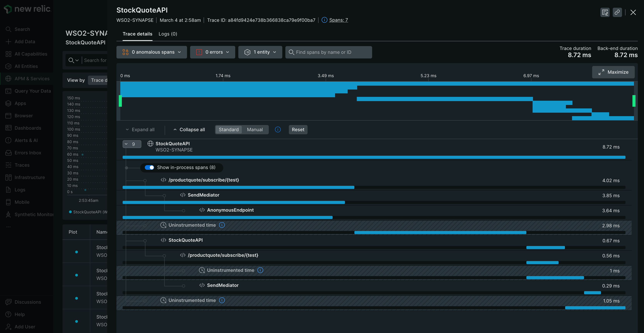Click the Reset button
Screen dimensions: 644x333
coord(298,130)
